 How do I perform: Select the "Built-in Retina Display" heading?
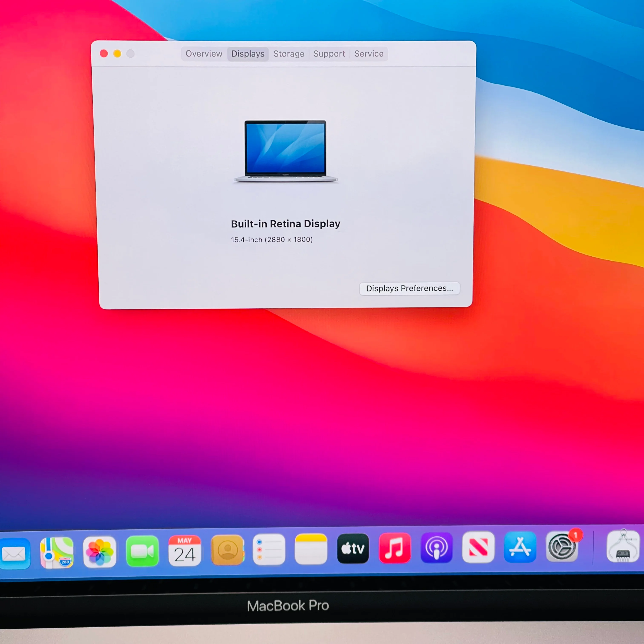(286, 224)
